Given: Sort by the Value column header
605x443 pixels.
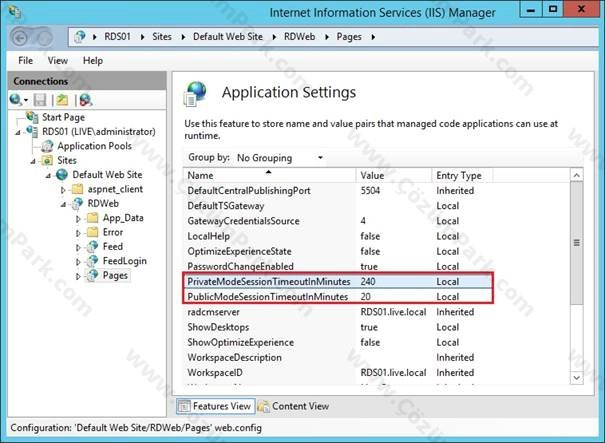Looking at the screenshot, I should [394, 175].
